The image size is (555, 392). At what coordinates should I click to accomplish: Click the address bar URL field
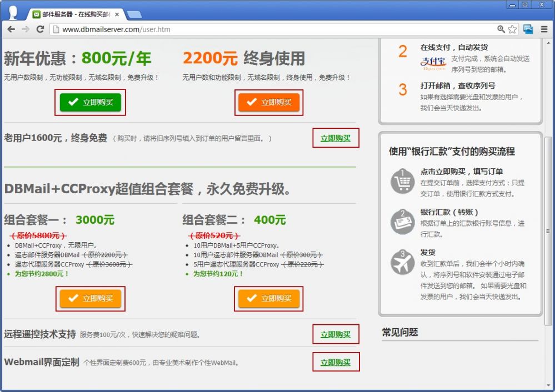276,29
